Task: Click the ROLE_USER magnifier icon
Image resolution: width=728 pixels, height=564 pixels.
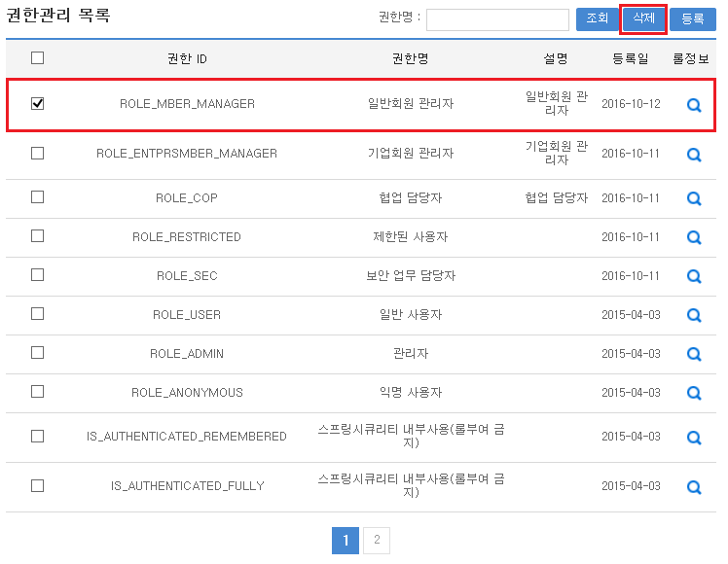Action: [x=694, y=315]
